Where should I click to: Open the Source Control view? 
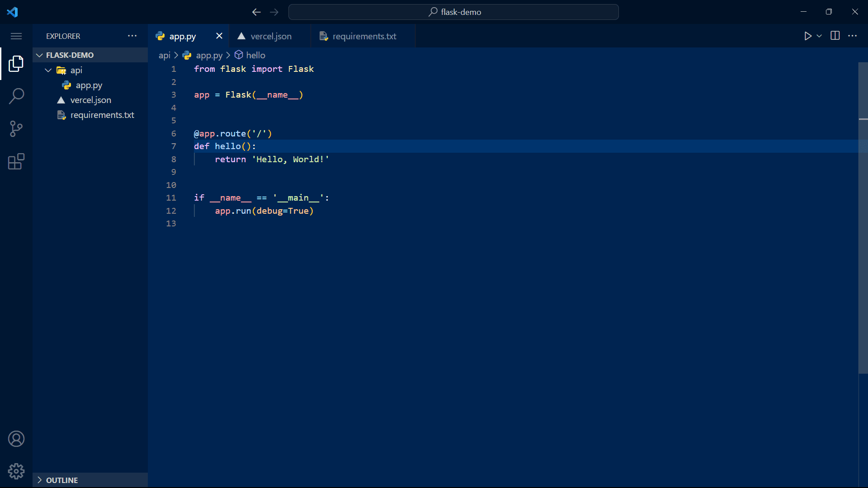[x=16, y=129]
